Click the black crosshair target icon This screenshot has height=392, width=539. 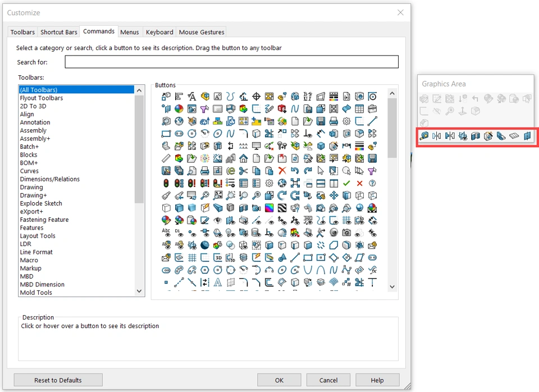[256, 97]
